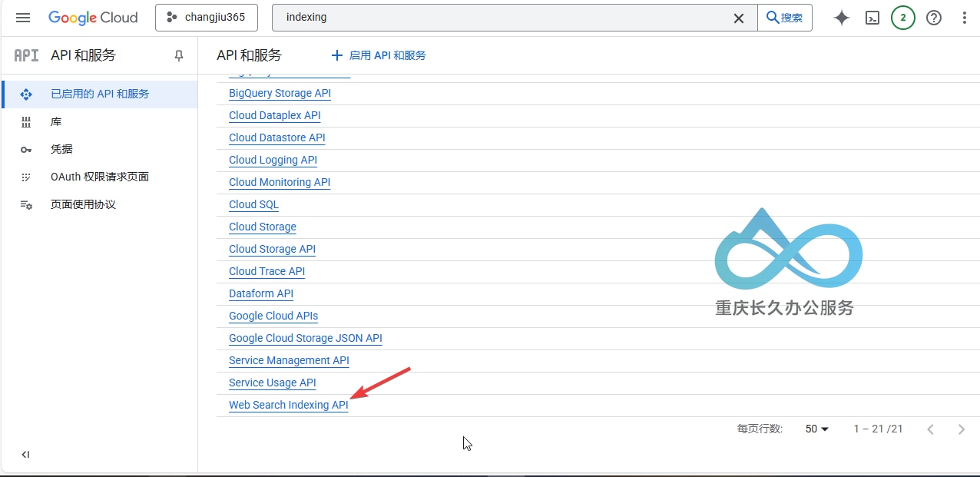980x477 pixels.
Task: Activate Cloud Shell terminal icon
Action: tap(872, 18)
